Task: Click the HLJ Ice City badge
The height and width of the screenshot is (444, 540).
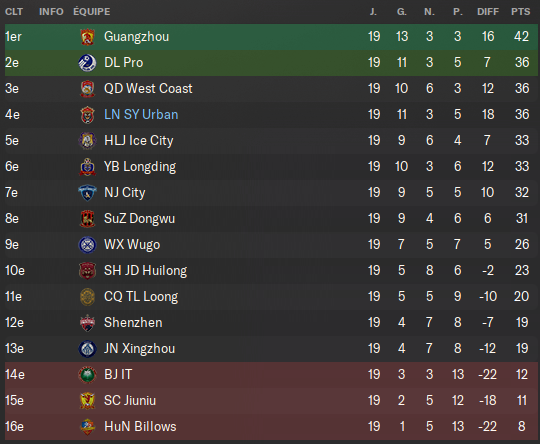Action: pos(87,141)
